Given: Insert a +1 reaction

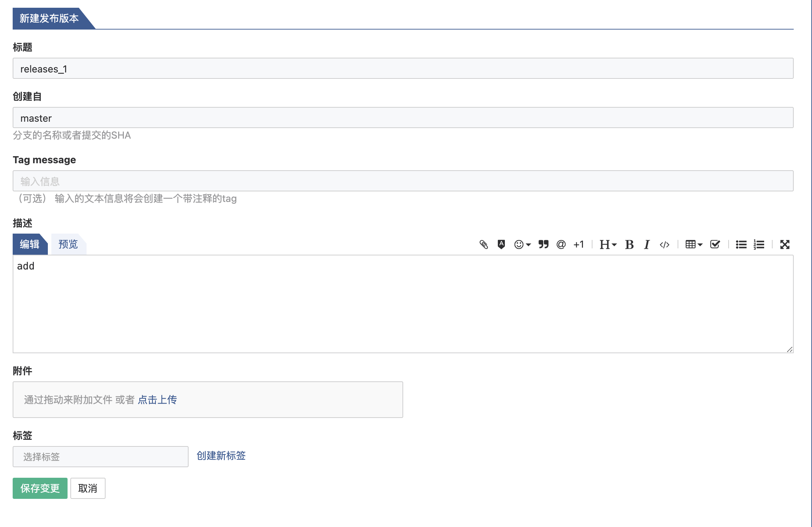Looking at the screenshot, I should point(578,245).
